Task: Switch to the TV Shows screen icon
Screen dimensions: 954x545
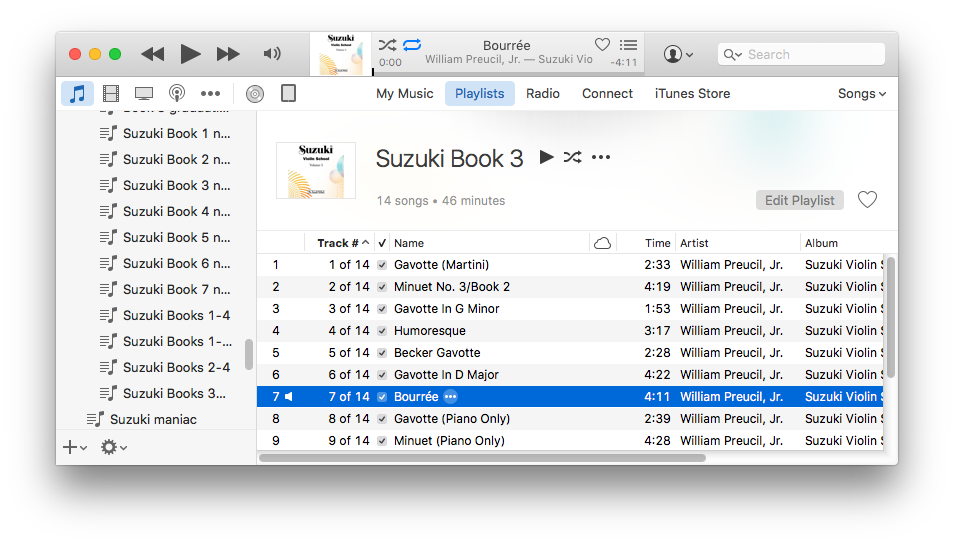Action: pyautogui.click(x=144, y=94)
